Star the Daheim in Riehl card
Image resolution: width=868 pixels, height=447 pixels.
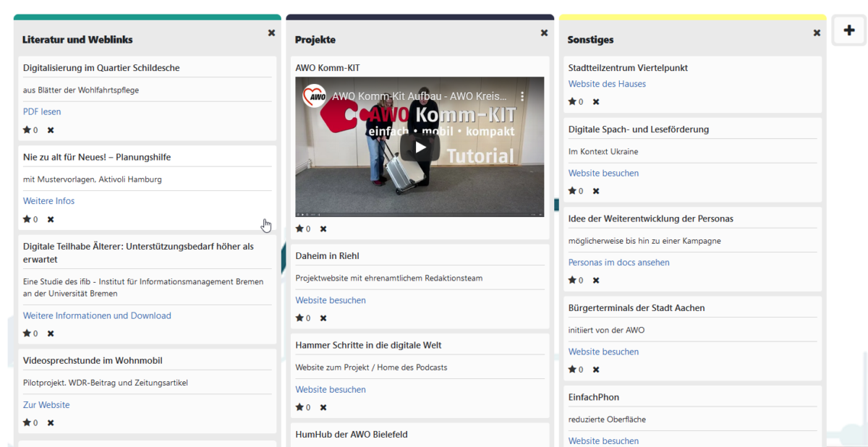tap(299, 318)
